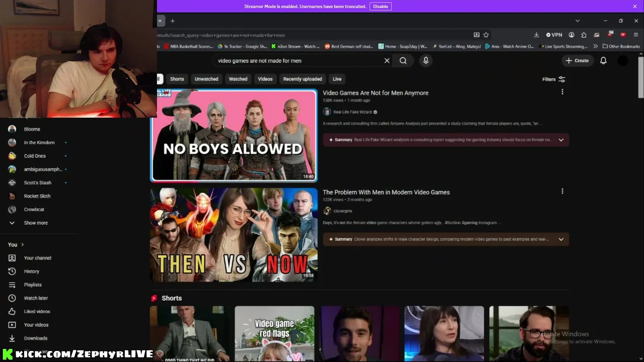This screenshot has height=362, width=644.
Task: Click the red fast-forward extension icon
Action: pyautogui.click(x=623, y=35)
